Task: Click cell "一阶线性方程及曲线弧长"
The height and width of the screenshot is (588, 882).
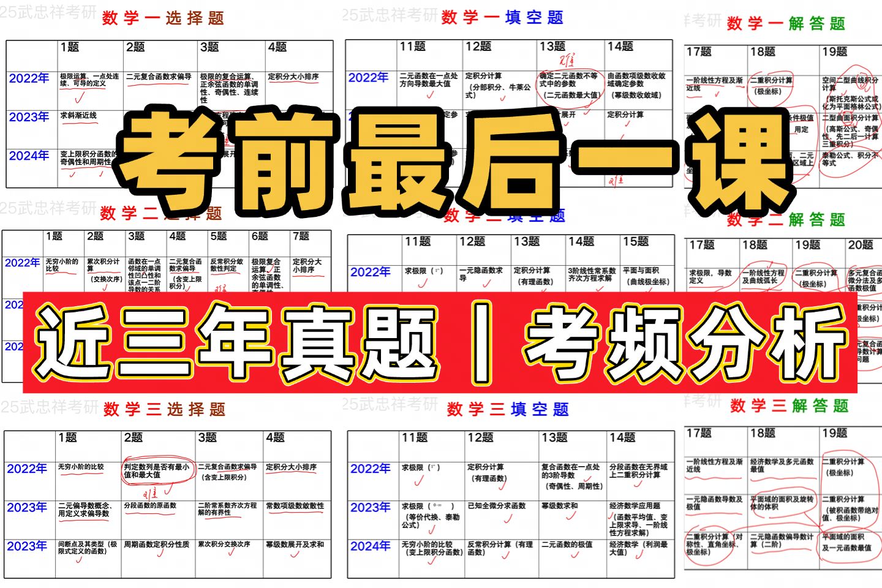Action: tap(763, 277)
